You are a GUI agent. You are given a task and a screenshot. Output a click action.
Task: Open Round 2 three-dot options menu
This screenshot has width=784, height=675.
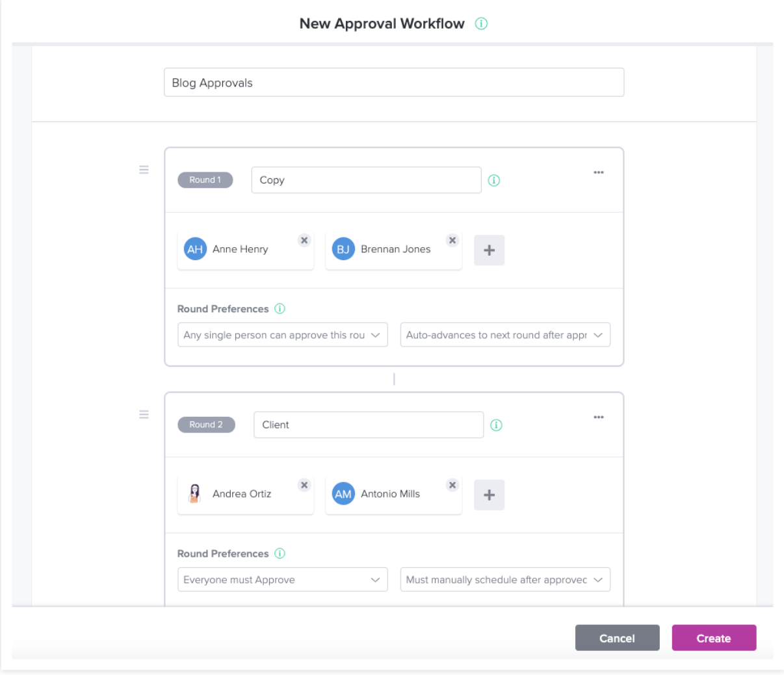pos(599,417)
